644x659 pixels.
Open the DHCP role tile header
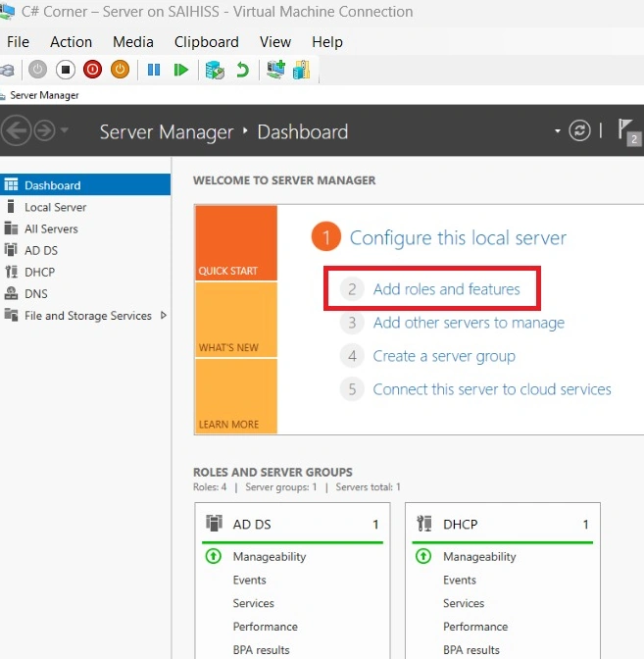click(503, 524)
